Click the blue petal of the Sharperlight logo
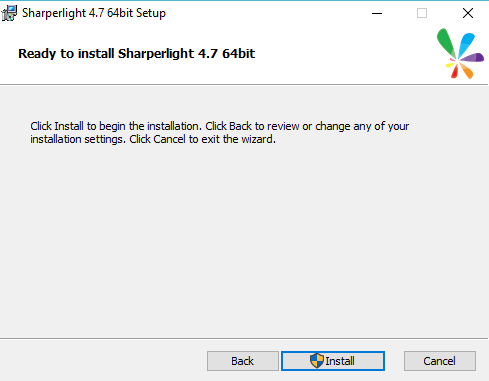This screenshot has height=381, width=489. (467, 44)
